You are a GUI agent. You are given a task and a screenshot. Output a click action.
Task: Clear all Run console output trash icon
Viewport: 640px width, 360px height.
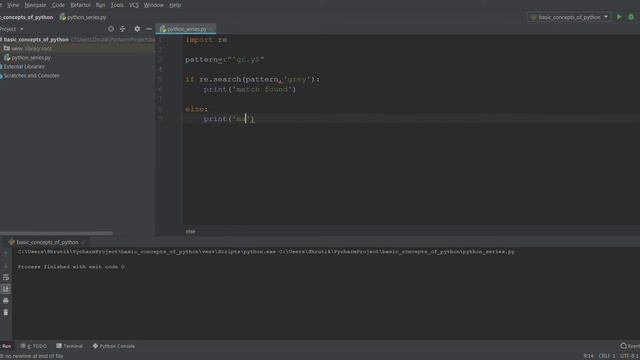pyautogui.click(x=6, y=313)
